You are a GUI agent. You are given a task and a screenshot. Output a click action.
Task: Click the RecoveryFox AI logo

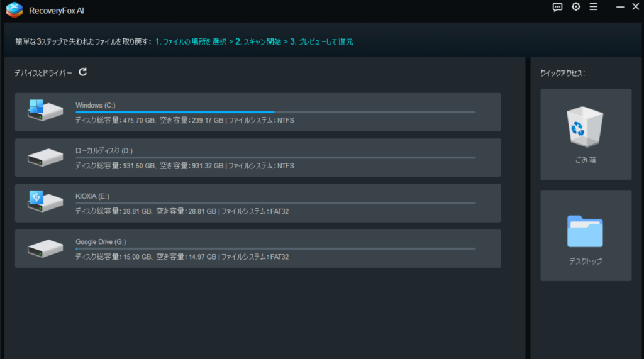(x=14, y=9)
